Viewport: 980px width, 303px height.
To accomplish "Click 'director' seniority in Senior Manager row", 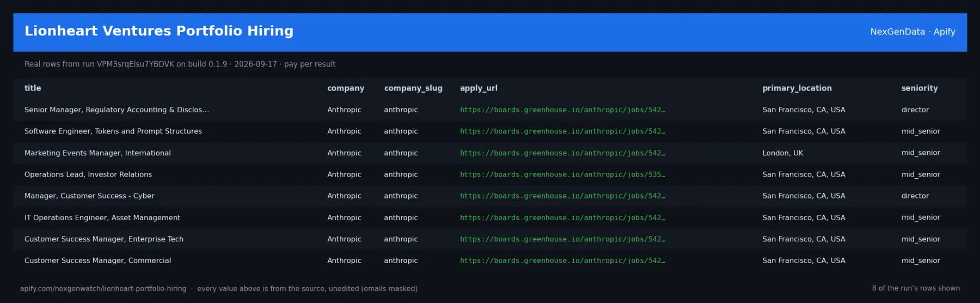I will tap(915, 110).
